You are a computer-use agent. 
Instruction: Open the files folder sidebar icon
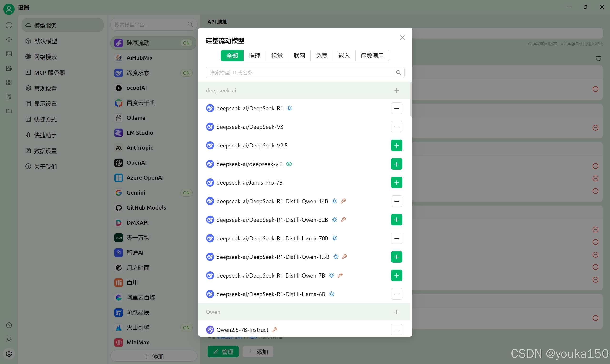(x=9, y=111)
